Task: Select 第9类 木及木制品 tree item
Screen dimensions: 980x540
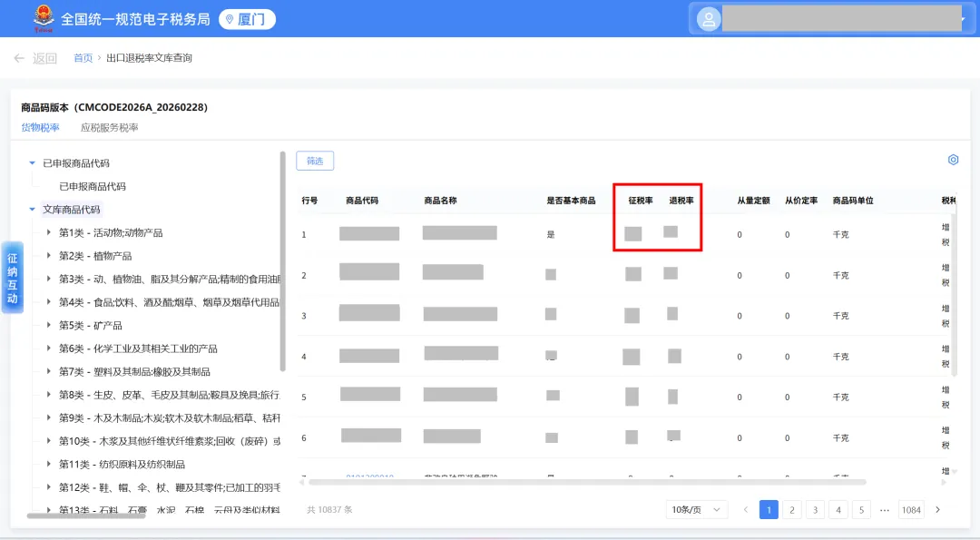Action: 170,417
